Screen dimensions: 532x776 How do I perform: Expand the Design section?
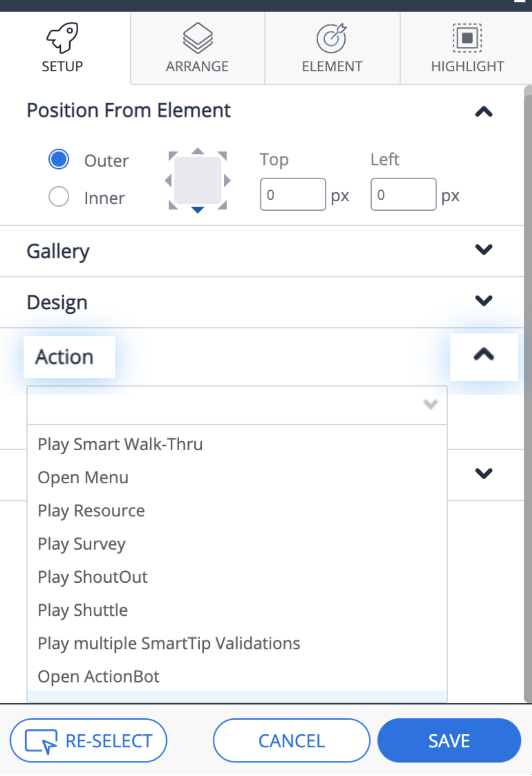coord(484,300)
